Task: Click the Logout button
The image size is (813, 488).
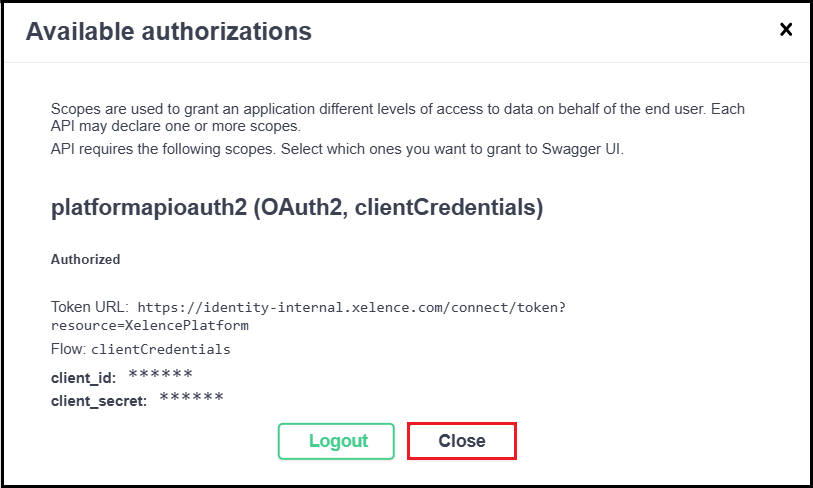Action: click(x=338, y=441)
